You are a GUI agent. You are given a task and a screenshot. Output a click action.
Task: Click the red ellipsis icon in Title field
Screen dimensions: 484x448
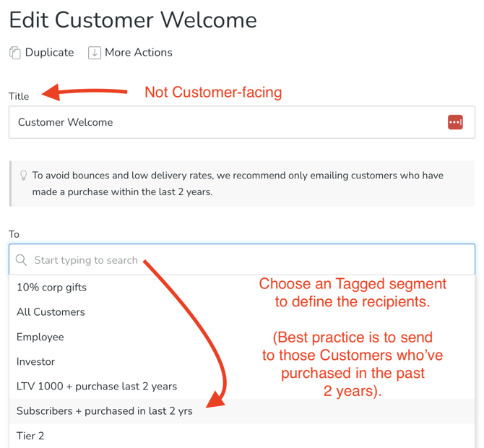[x=455, y=123]
